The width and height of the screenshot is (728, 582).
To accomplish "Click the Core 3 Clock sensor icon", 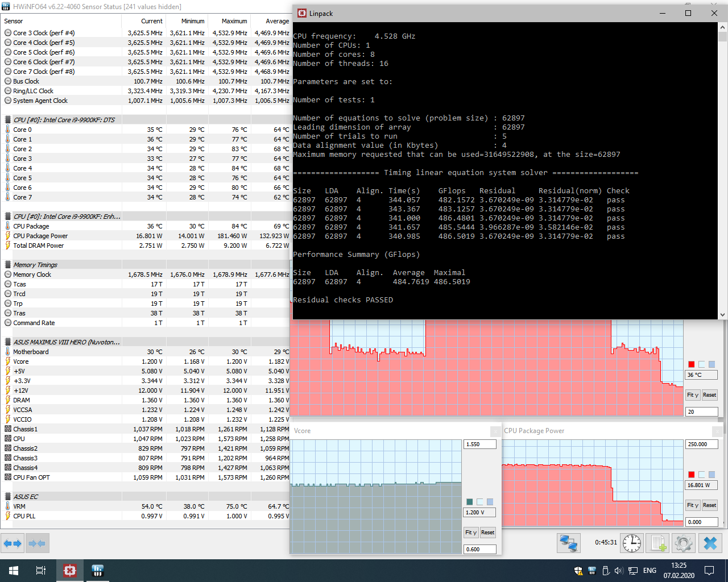I will (x=8, y=33).
